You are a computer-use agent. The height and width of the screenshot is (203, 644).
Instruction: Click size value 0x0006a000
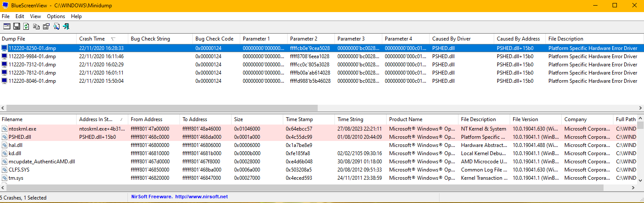tap(248, 170)
